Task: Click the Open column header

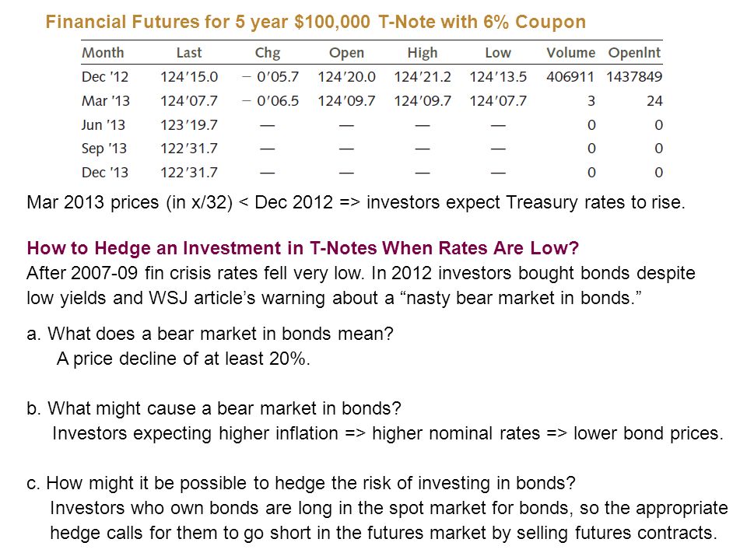Action: pos(346,53)
